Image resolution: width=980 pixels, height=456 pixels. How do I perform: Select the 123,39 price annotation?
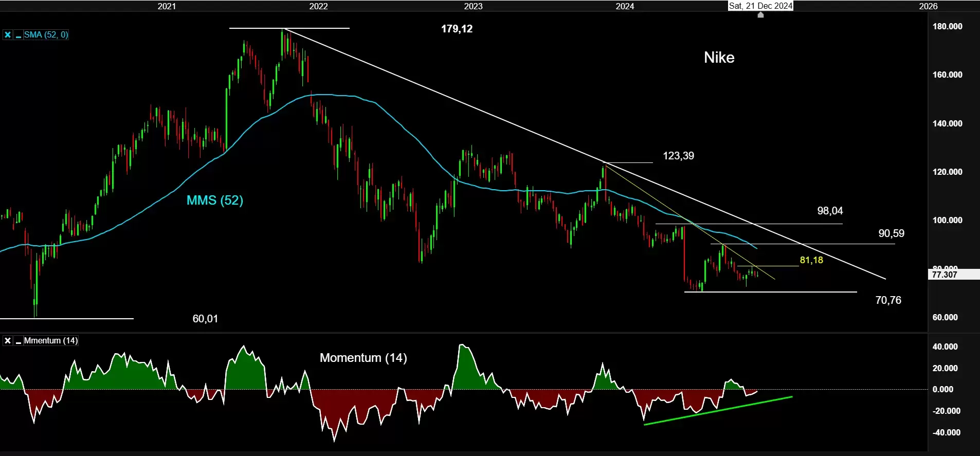pos(678,156)
